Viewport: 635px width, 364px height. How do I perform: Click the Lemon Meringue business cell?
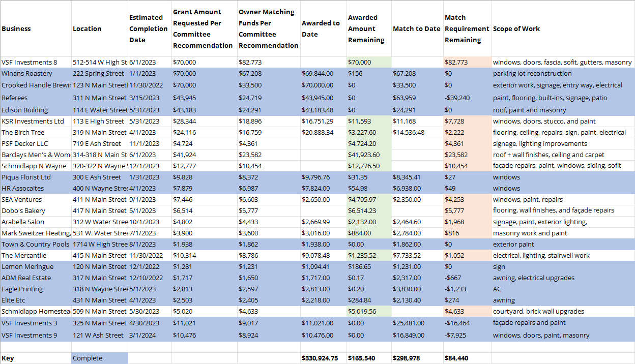(27, 267)
